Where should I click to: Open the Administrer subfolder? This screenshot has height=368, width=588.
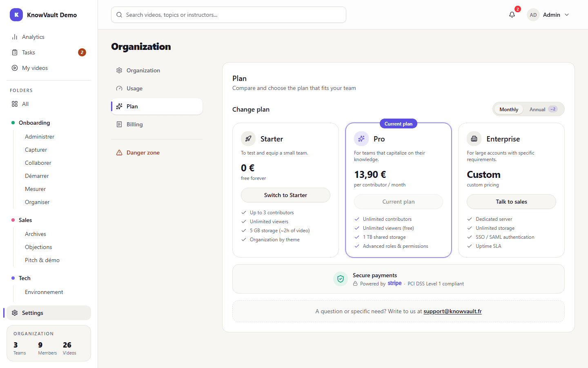(x=40, y=137)
